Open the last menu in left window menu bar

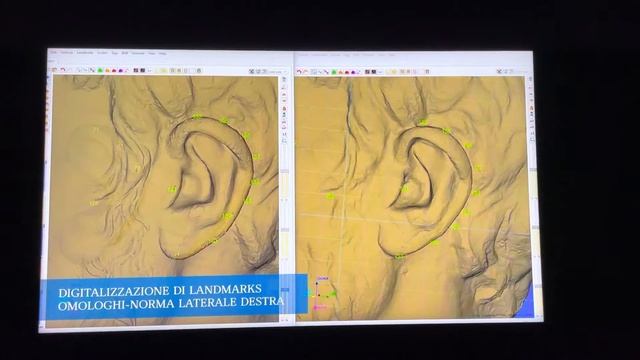click(x=162, y=53)
